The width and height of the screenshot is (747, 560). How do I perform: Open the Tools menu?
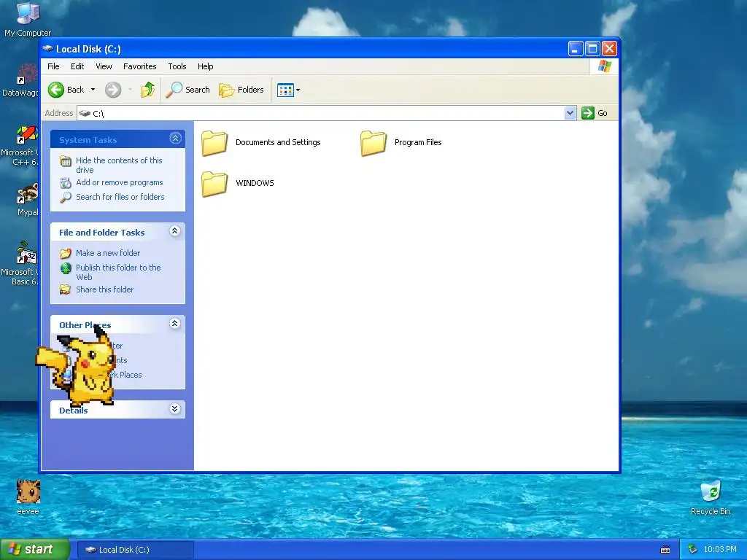[x=177, y=66]
